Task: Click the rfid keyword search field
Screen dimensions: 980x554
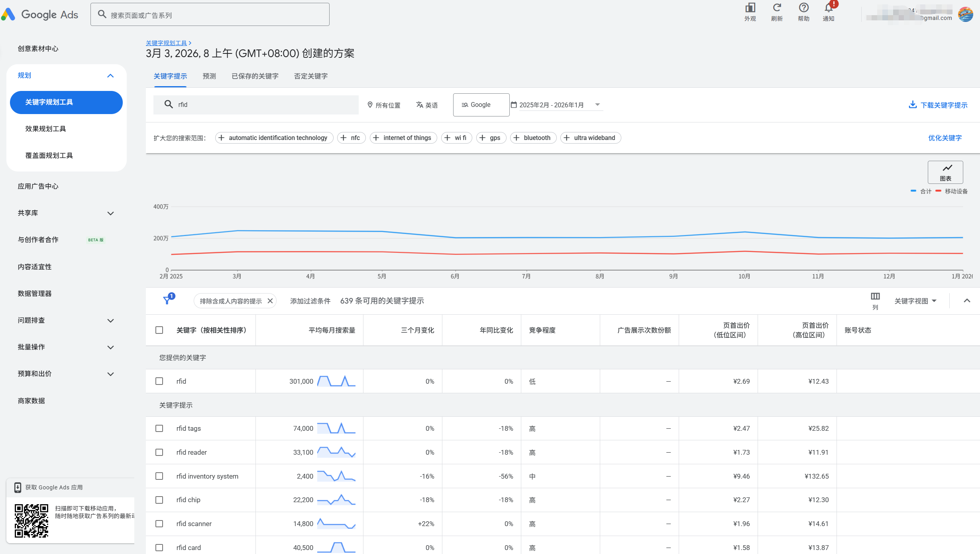Action: (x=256, y=104)
